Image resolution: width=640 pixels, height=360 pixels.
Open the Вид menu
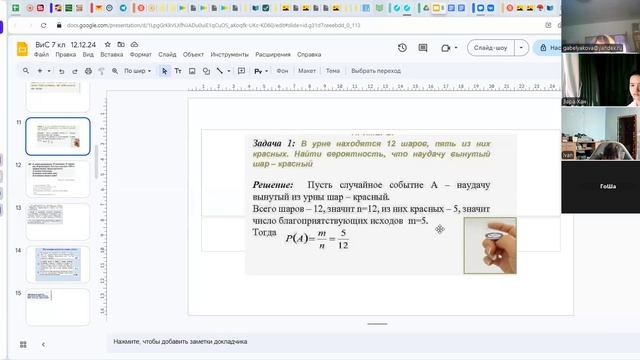(88, 54)
